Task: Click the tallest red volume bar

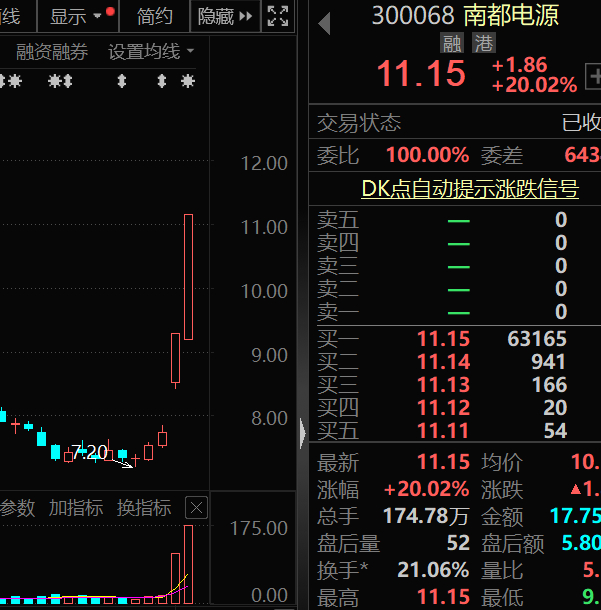Action: 189,564
